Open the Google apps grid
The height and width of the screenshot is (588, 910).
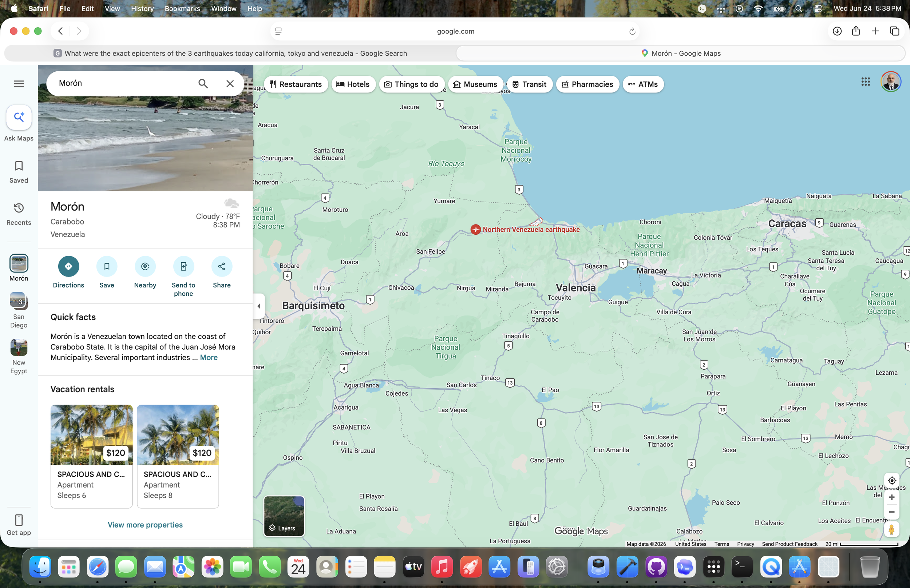866,82
